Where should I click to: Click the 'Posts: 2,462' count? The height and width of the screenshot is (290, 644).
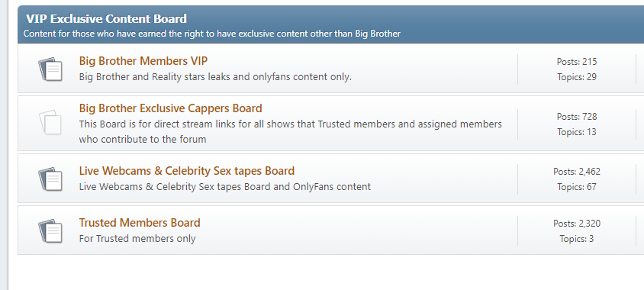pyautogui.click(x=577, y=172)
